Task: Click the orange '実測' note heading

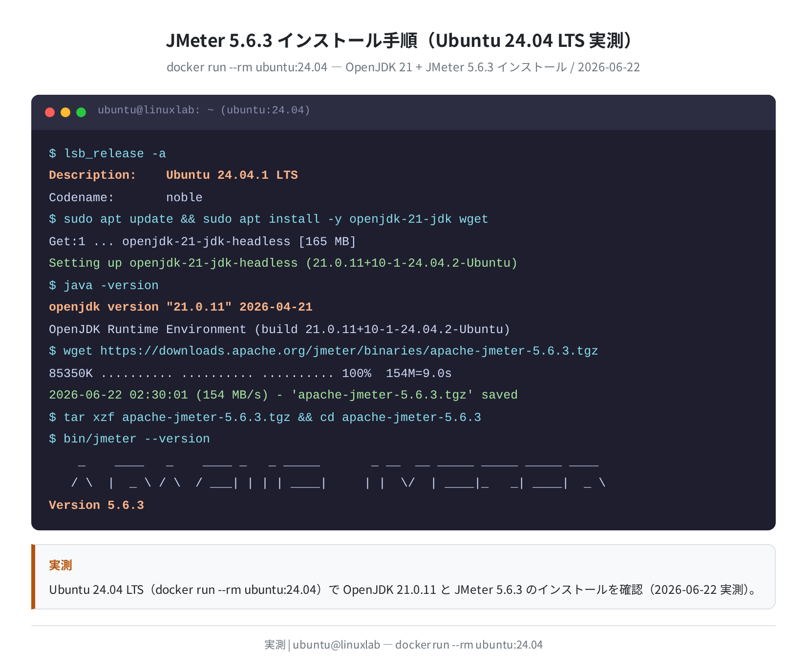Action: [61, 565]
